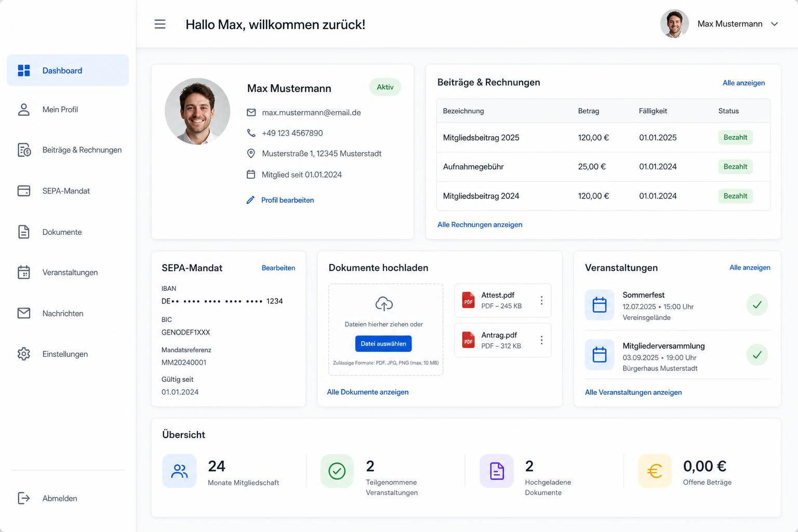Screen dimensions: 798x532
Task: Click the Datei auswählen button
Action: click(x=383, y=343)
